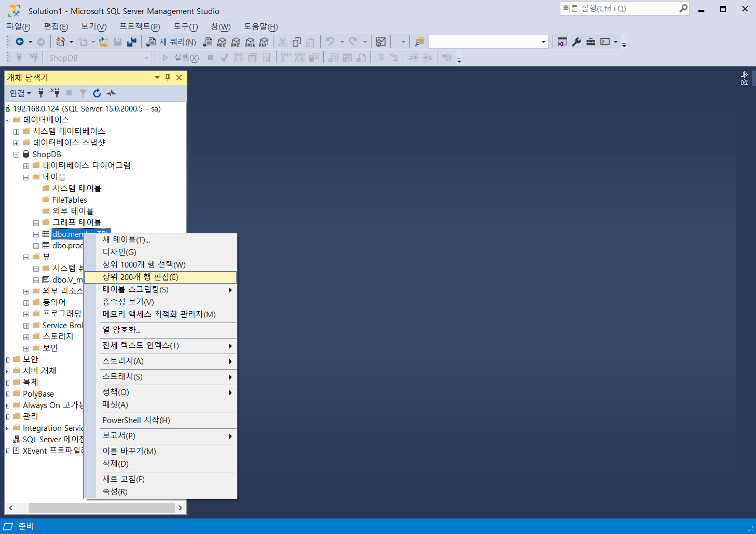Select the server node 192.168.0.124
Viewport: 756px width, 534px height.
[x=87, y=108]
